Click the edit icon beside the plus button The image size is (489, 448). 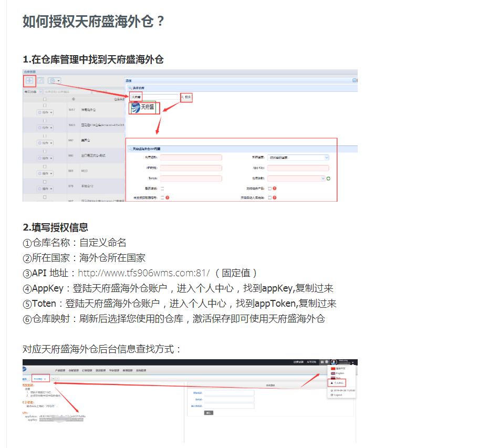click(40, 80)
